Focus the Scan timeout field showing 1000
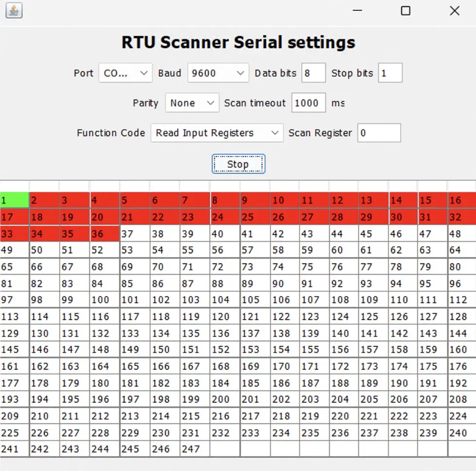The height and width of the screenshot is (471, 476). pos(309,103)
